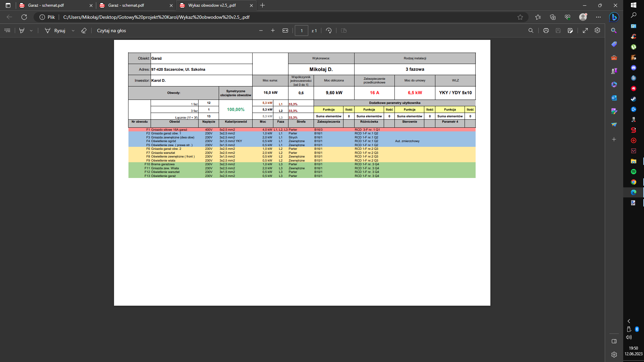Viewport: 644px width, 362px height.
Task: Open a new browser tab
Action: pyautogui.click(x=263, y=5)
